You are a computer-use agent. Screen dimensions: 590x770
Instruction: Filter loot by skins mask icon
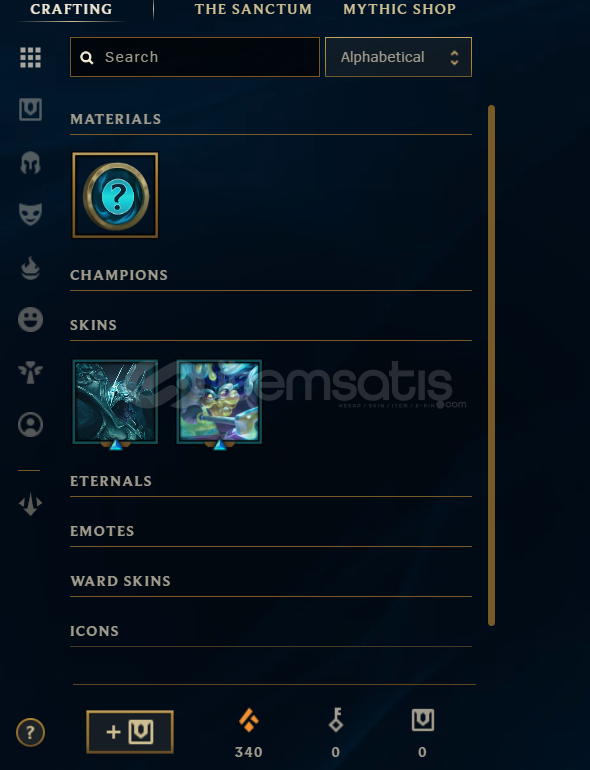[x=30, y=214]
